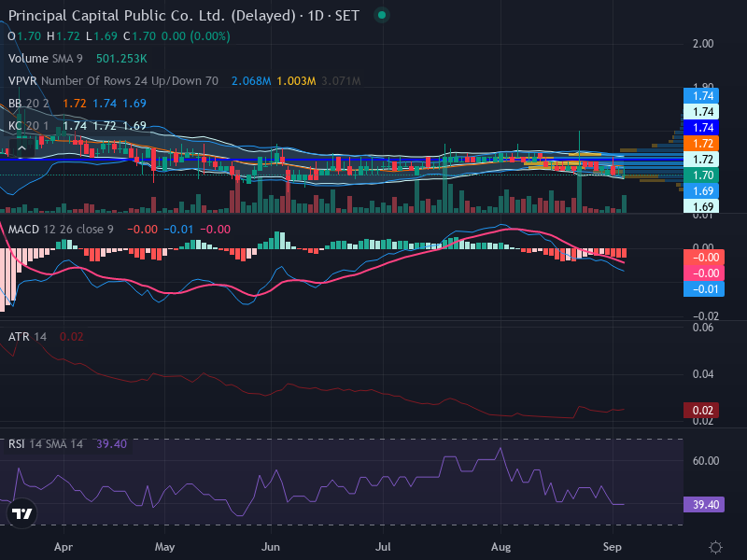Click the Sep label on time axis
747x560 pixels.
pyautogui.click(x=613, y=547)
